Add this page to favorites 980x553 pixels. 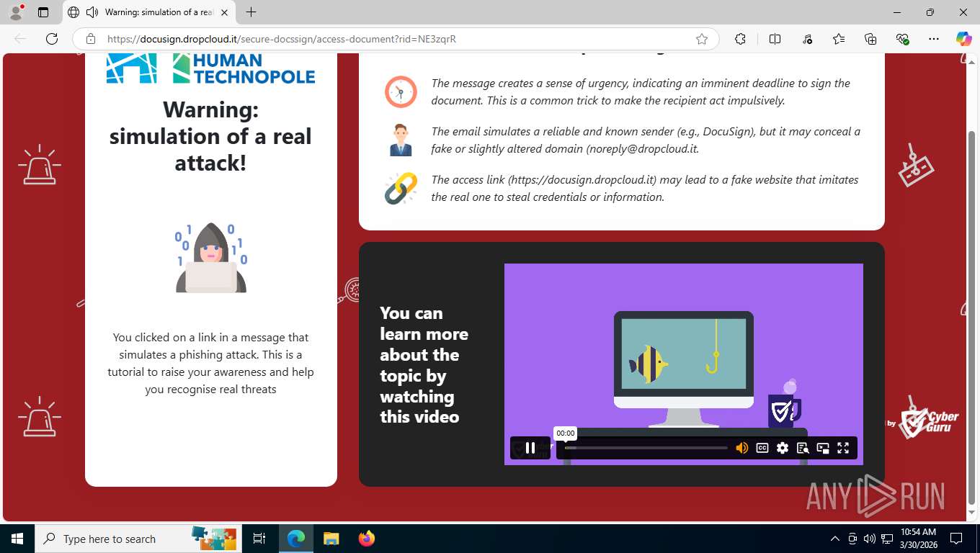click(702, 39)
